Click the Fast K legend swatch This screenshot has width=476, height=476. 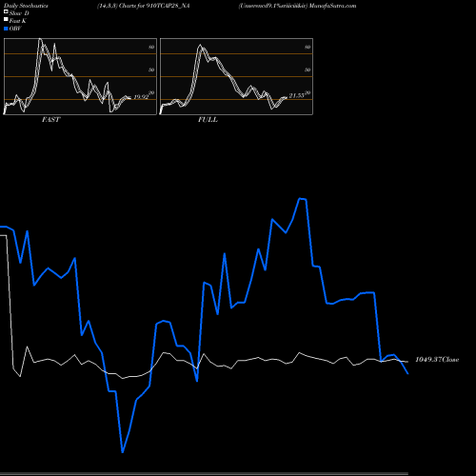pyautogui.click(x=6, y=19)
